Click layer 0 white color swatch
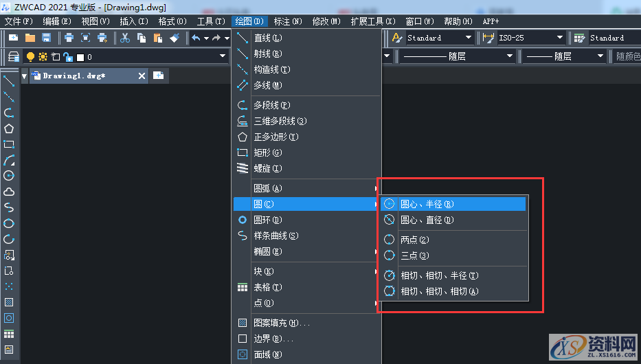641x364 pixels. pos(80,57)
